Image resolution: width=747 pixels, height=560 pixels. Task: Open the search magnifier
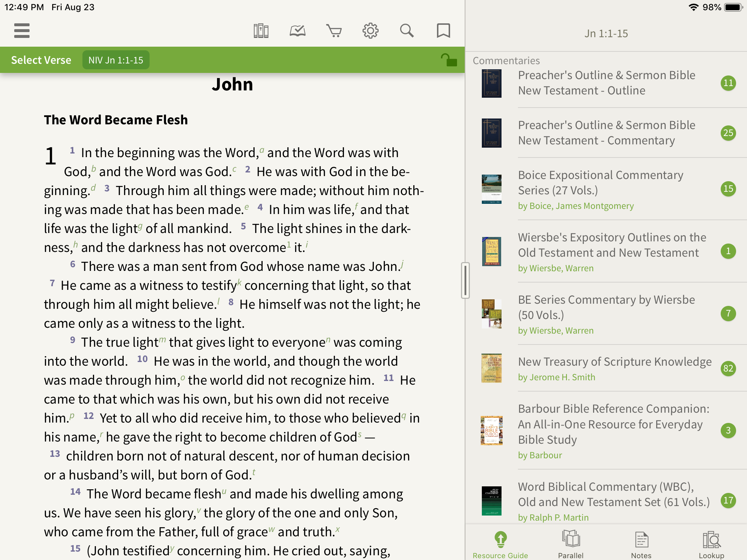(x=407, y=31)
